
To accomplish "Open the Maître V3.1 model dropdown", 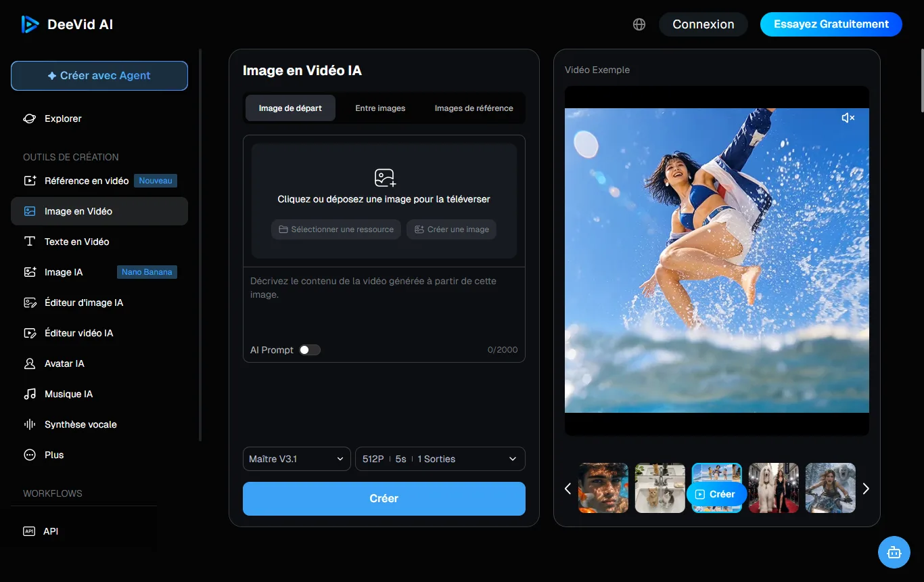I will pos(296,459).
